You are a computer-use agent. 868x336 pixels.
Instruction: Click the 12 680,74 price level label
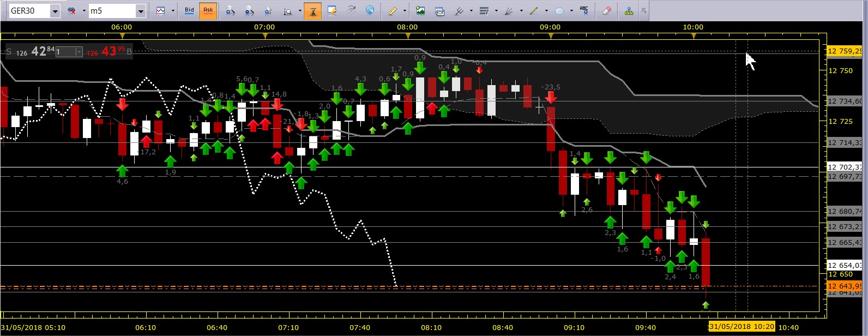click(x=845, y=212)
